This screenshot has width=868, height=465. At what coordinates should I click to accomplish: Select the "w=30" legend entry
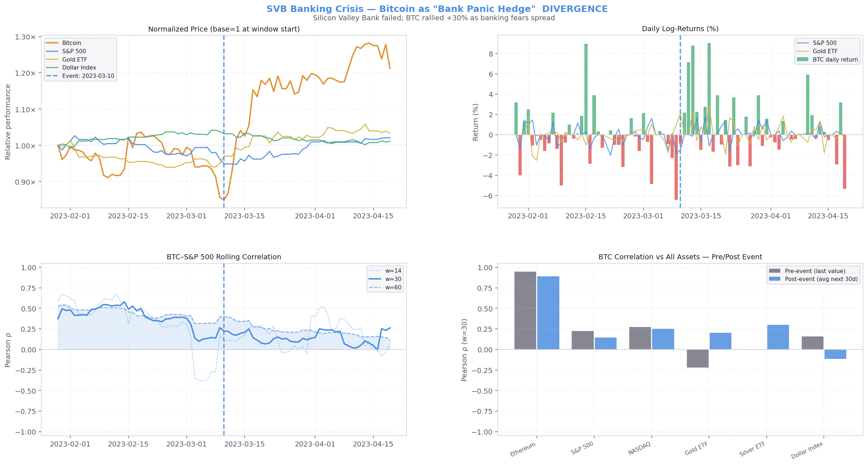(393, 279)
